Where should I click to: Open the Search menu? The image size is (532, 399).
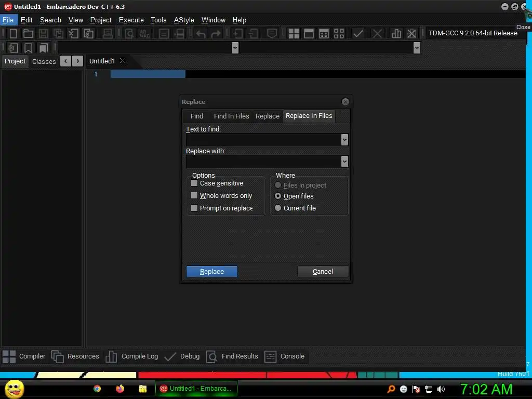point(50,20)
